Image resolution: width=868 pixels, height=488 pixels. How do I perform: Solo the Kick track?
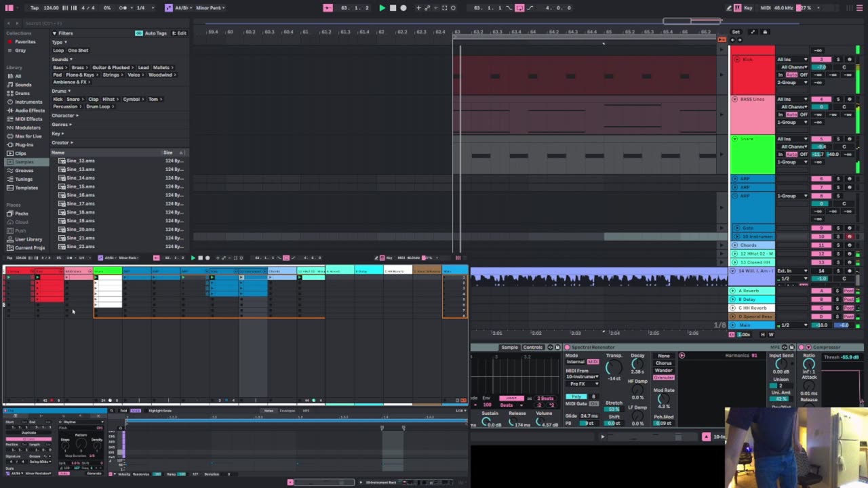pos(838,60)
